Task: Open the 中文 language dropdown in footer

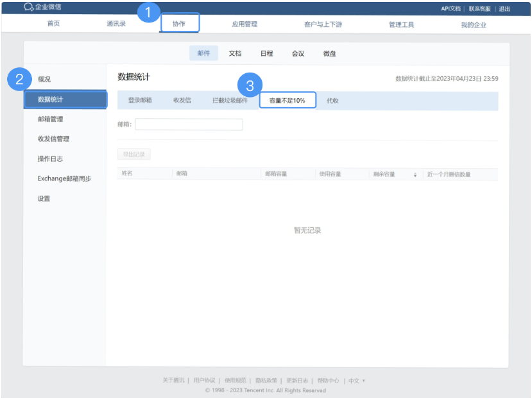Action: pos(354,380)
